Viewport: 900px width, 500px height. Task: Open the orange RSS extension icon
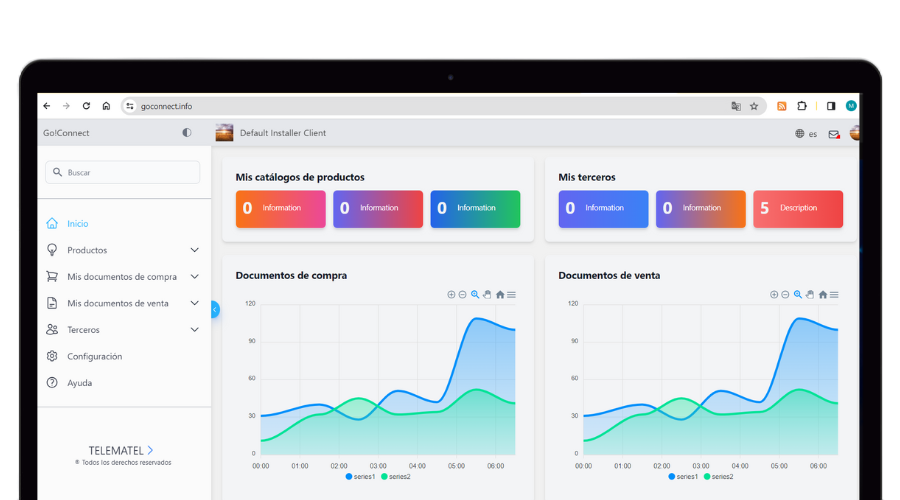(x=782, y=106)
